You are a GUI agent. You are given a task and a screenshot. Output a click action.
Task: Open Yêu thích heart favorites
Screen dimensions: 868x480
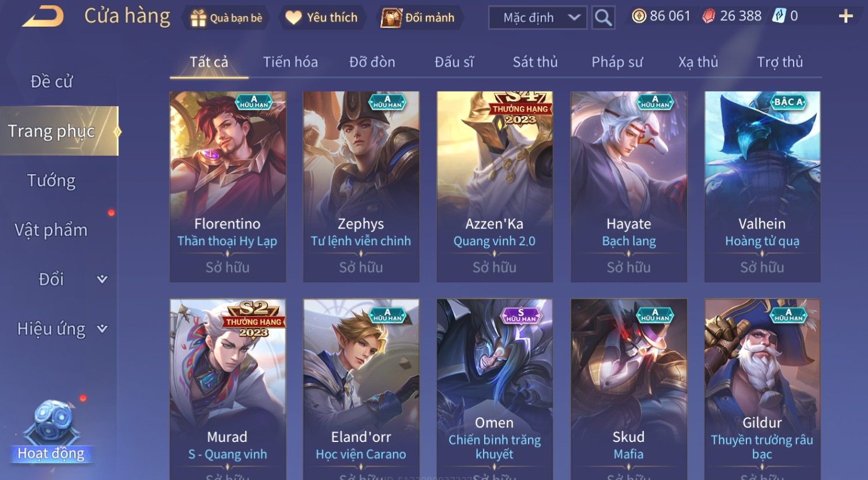293,18
